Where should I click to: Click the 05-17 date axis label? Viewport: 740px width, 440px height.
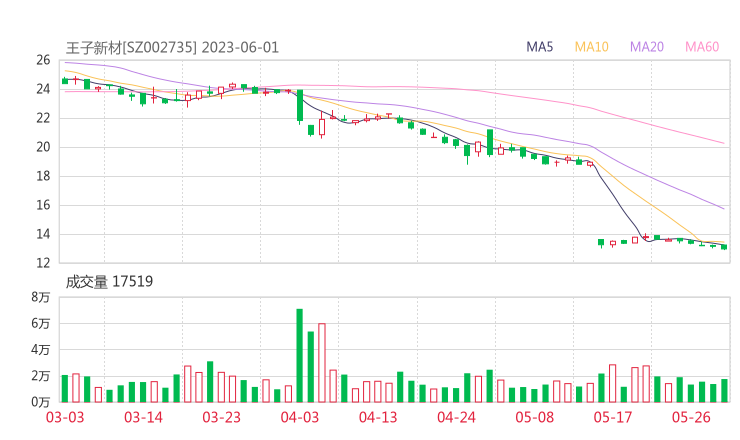coord(613,417)
